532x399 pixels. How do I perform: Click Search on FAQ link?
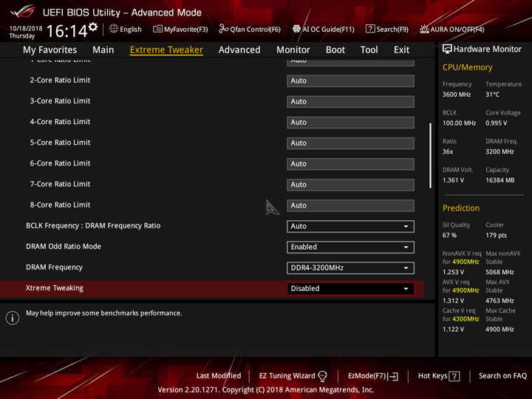[503, 376]
